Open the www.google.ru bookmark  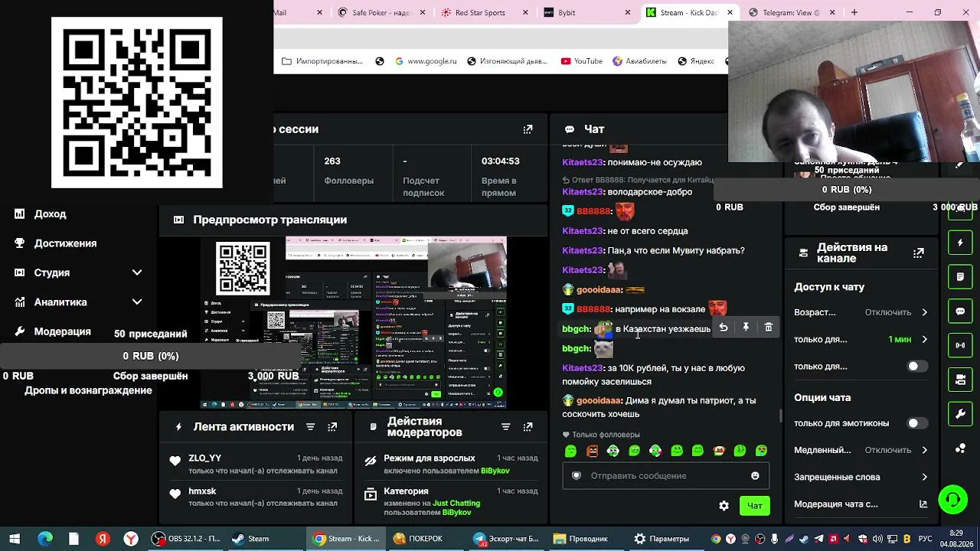click(x=426, y=61)
